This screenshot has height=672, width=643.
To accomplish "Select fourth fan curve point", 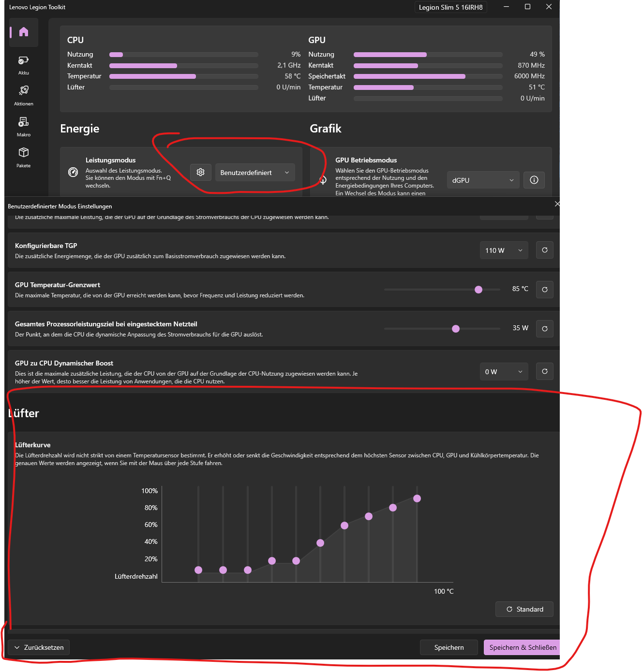I will tap(272, 561).
